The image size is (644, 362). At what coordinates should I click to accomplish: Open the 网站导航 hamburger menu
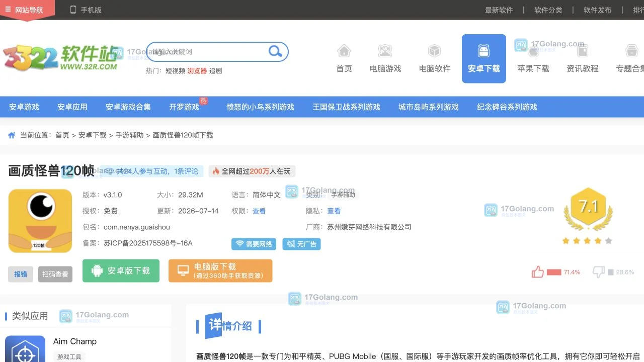click(x=27, y=10)
